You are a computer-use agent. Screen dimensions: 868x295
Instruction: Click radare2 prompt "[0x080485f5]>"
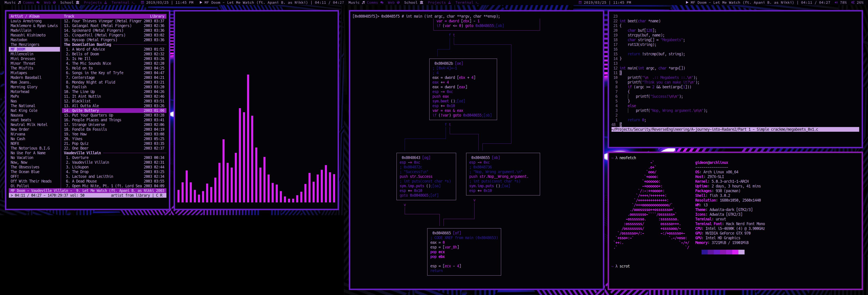click(366, 16)
